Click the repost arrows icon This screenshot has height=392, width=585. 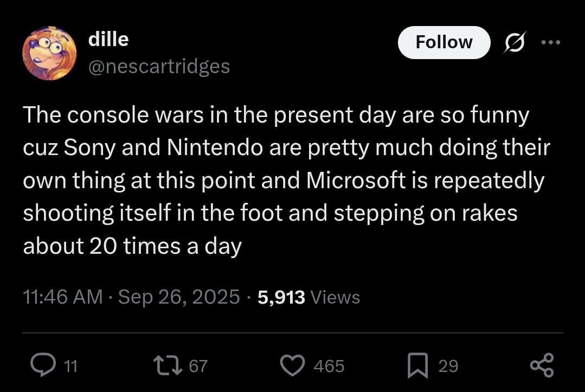168,366
